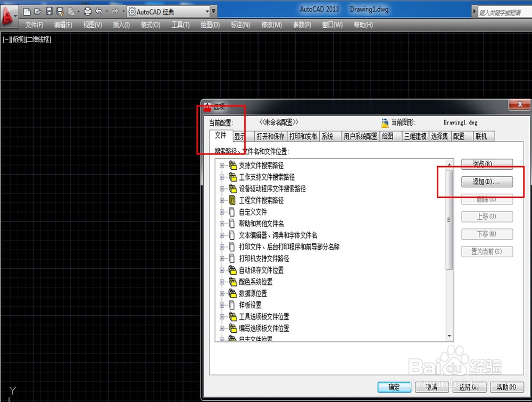This screenshot has height=402, width=532.
Task: Open the 修改(M) menu
Action: (x=271, y=25)
